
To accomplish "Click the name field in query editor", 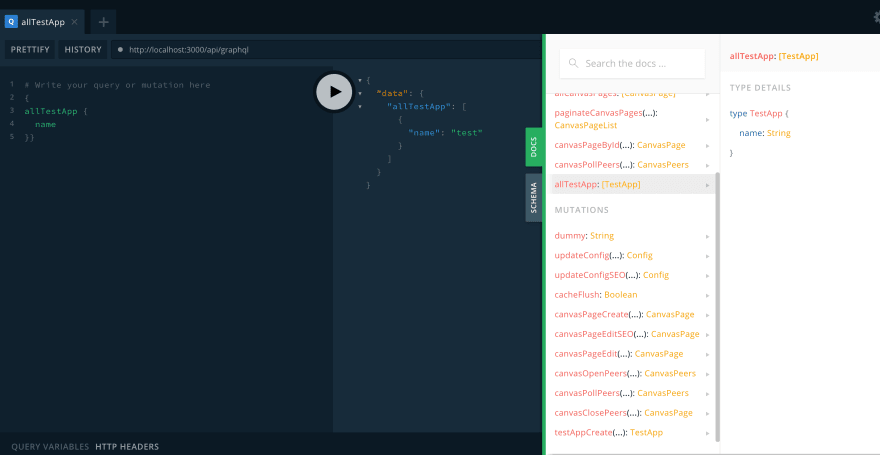I will (x=45, y=124).
